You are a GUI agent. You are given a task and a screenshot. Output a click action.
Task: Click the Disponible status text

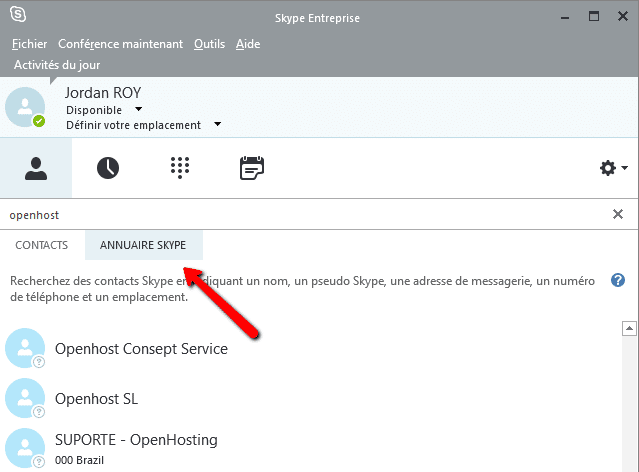point(94,110)
